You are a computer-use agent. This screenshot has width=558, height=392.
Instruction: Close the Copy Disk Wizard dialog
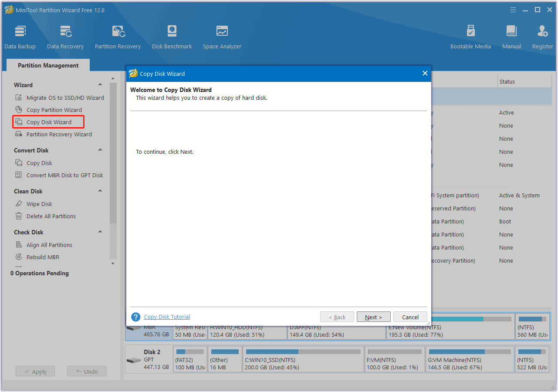click(x=425, y=74)
